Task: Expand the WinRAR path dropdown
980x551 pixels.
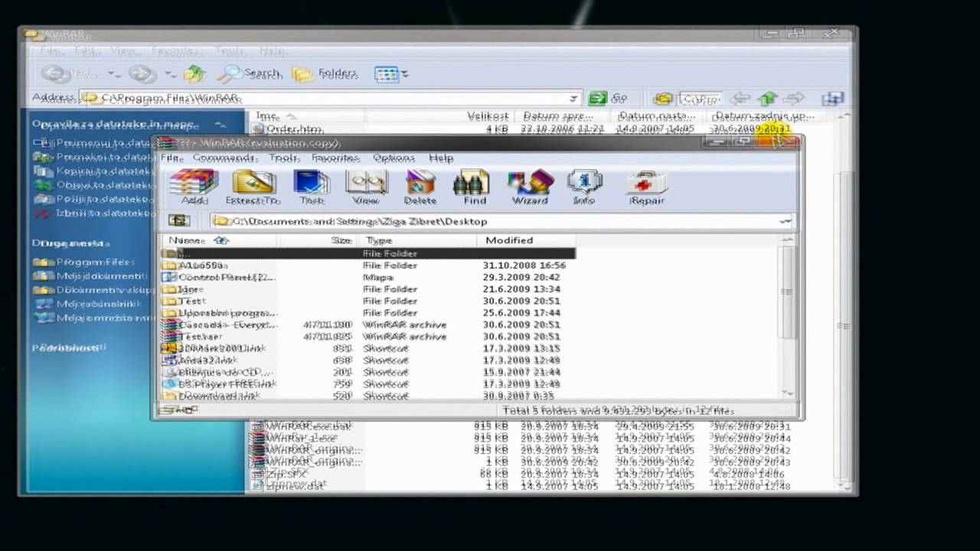Action: [785, 221]
